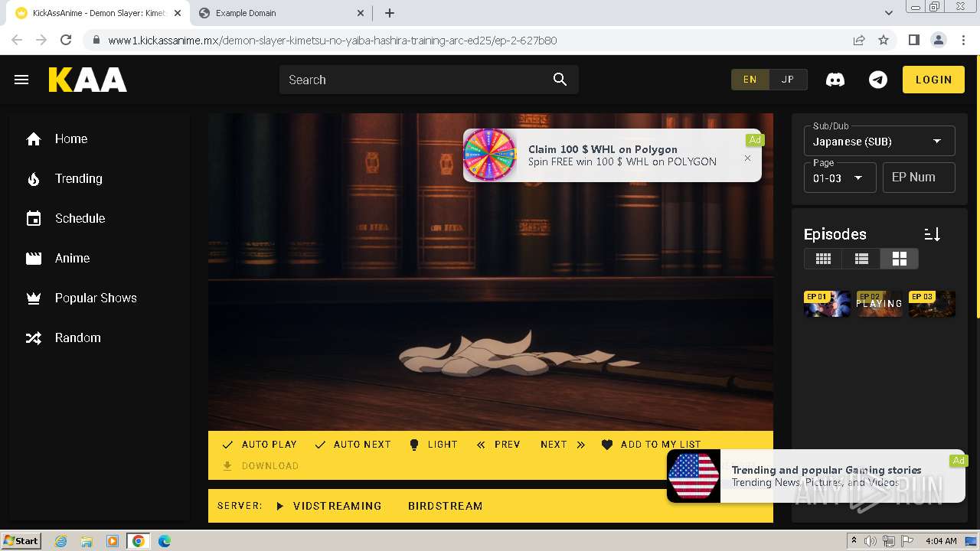Switch episodes to the list view

click(861, 259)
